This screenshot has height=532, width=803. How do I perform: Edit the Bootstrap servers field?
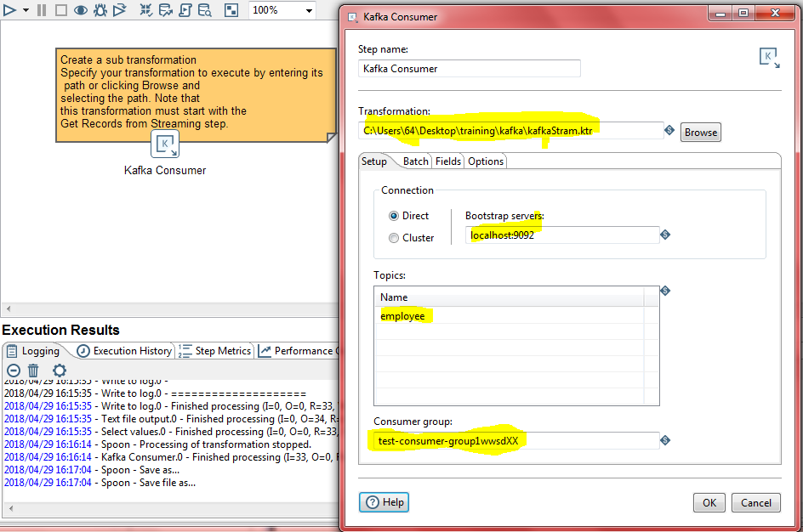[562, 235]
